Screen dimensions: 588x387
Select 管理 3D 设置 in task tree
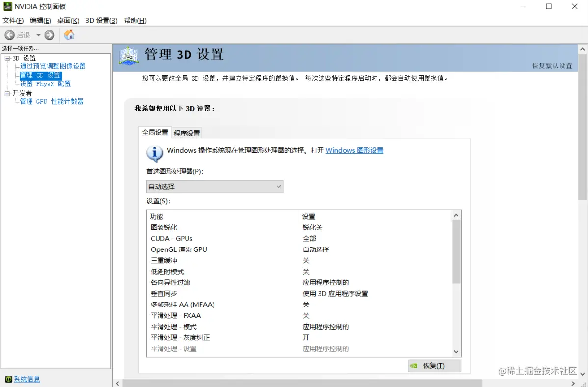(x=40, y=75)
